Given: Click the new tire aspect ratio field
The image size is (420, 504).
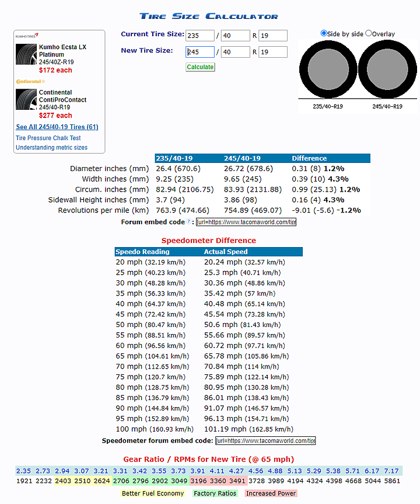Looking at the screenshot, I should 235,52.
